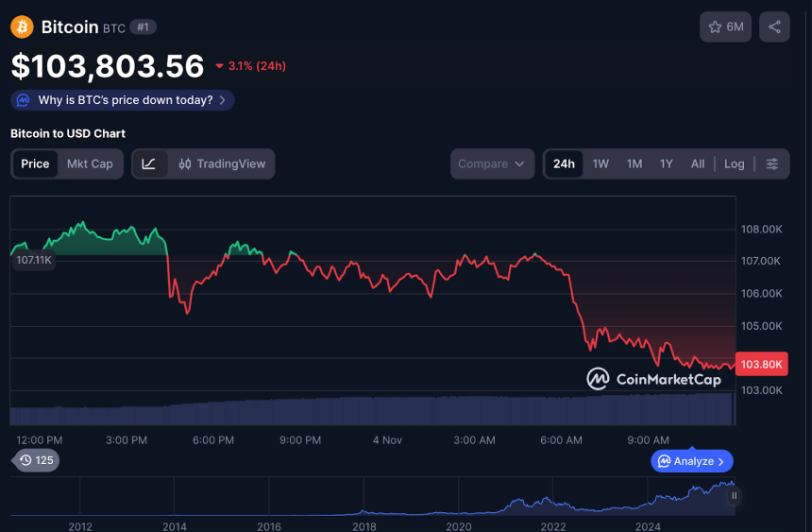Switch chart to Mkt Cap view
Screen dimensions: 812x532
[90, 163]
